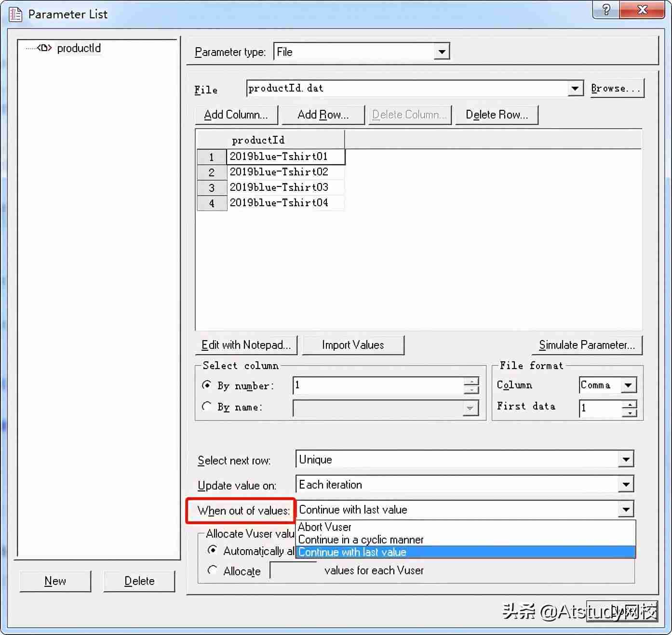Choose Continue with last value in list

pyautogui.click(x=466, y=552)
